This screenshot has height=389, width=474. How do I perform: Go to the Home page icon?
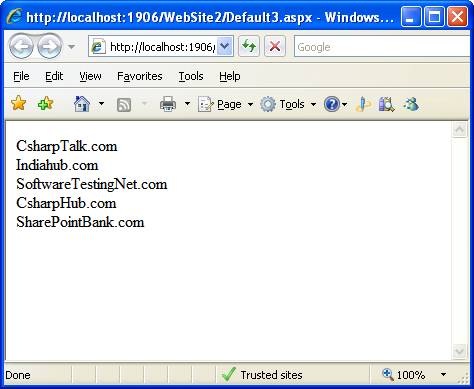(x=82, y=104)
